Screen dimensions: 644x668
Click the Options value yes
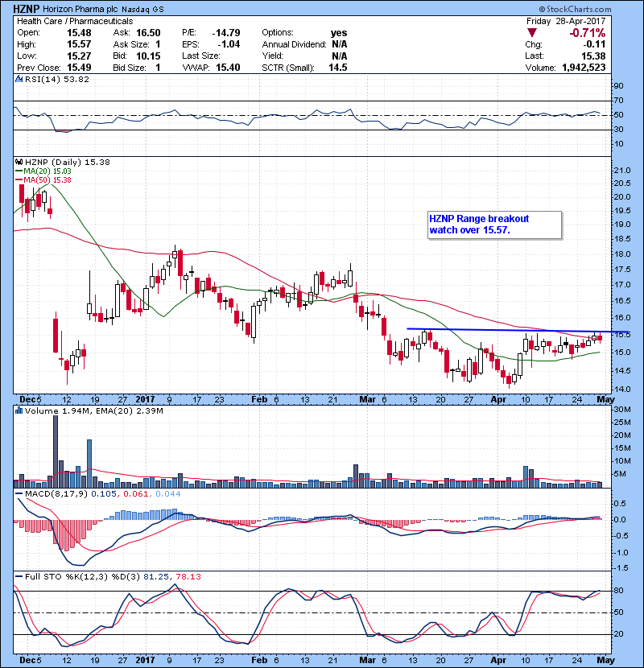click(339, 33)
